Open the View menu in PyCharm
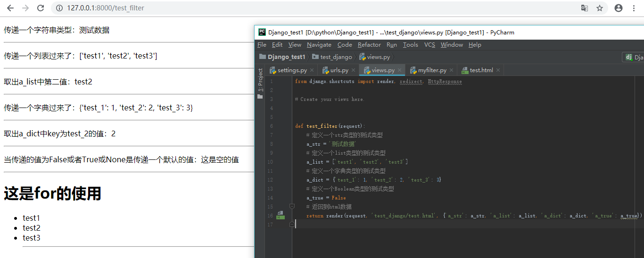Image resolution: width=644 pixels, height=258 pixels. (x=295, y=45)
